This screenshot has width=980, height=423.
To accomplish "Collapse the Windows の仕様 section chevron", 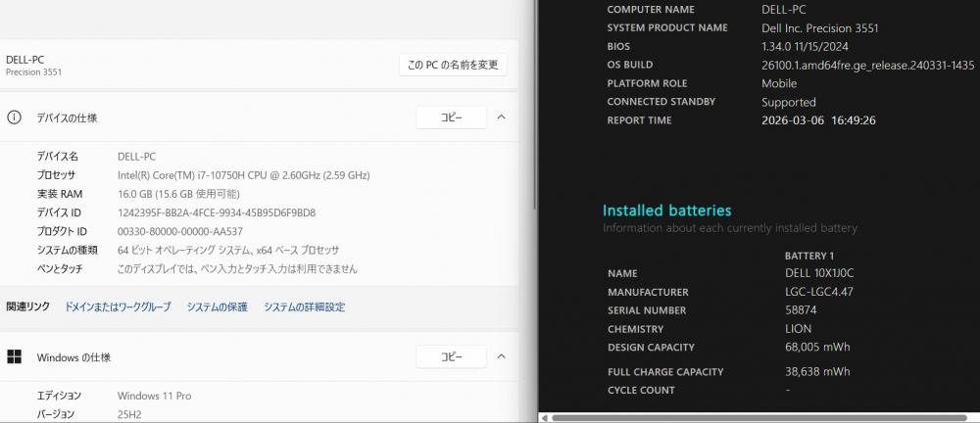I will tap(501, 356).
